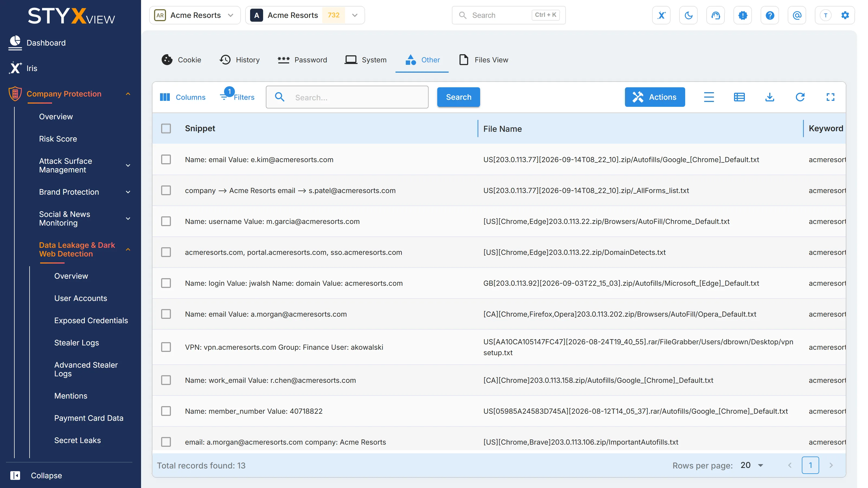Select all rows header checkbox
This screenshot has height=488, width=868.
pyautogui.click(x=166, y=128)
